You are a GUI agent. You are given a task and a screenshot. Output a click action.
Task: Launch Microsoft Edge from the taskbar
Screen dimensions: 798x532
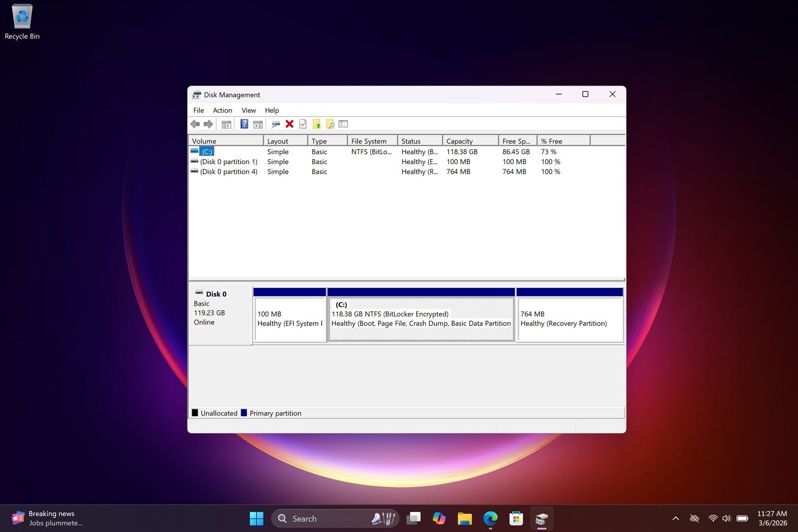click(x=491, y=519)
